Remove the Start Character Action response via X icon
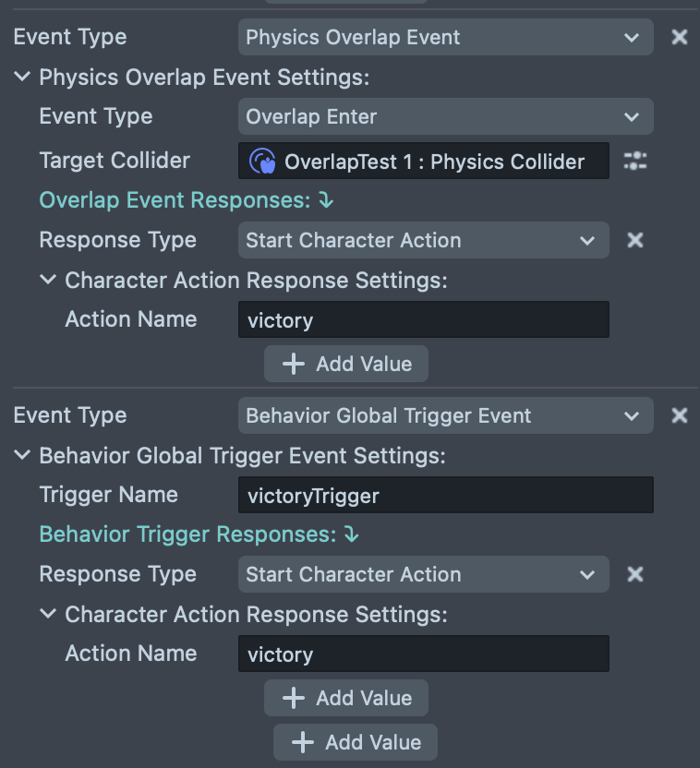 (x=635, y=240)
